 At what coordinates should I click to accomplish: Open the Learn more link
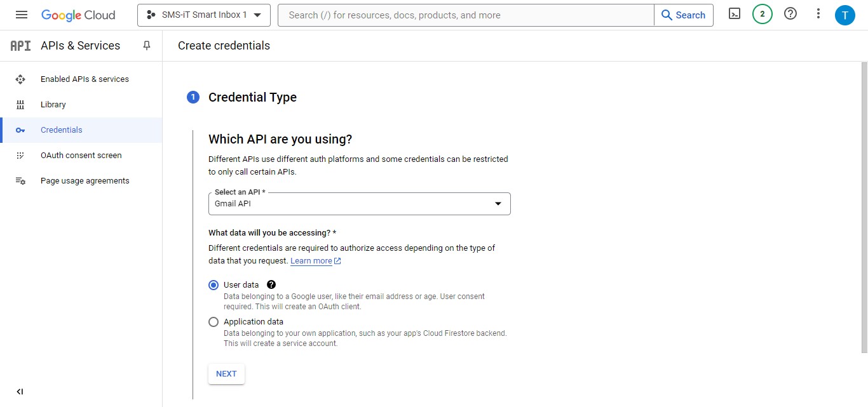(311, 260)
